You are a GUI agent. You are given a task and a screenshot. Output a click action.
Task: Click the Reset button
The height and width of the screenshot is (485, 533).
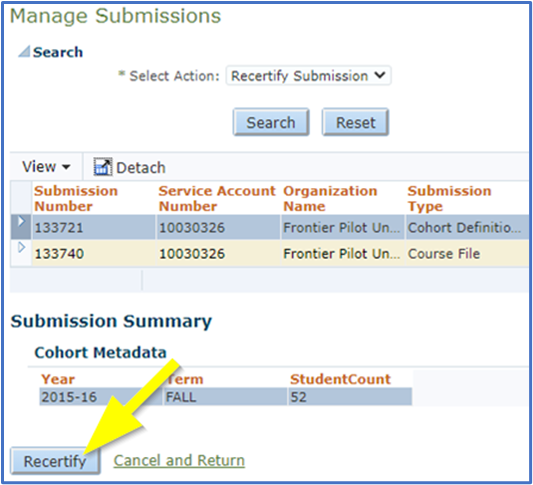coord(355,122)
